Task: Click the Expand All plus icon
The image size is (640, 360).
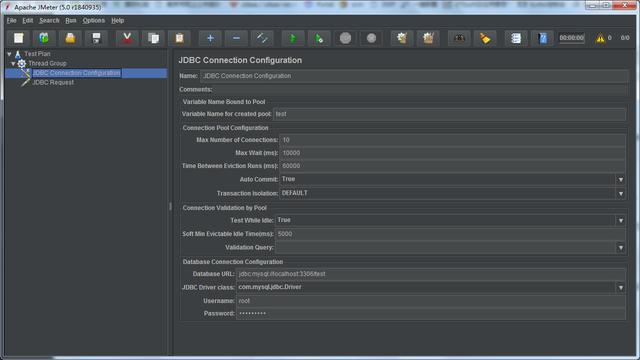Action: [x=210, y=38]
